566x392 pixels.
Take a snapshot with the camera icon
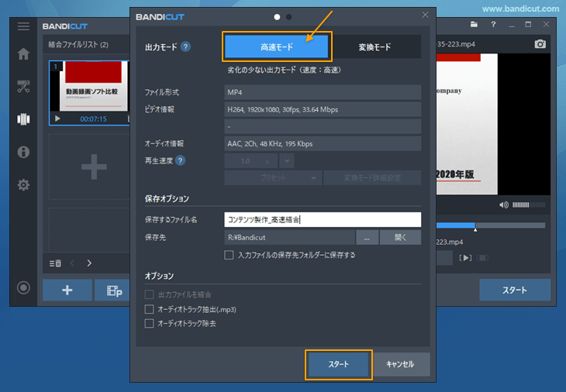tap(540, 44)
